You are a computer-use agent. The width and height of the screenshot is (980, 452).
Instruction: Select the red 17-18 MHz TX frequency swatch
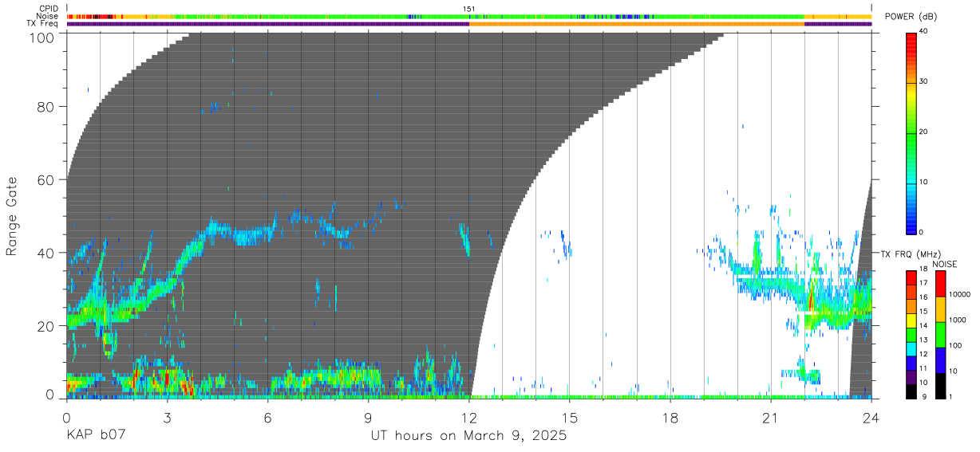click(911, 277)
